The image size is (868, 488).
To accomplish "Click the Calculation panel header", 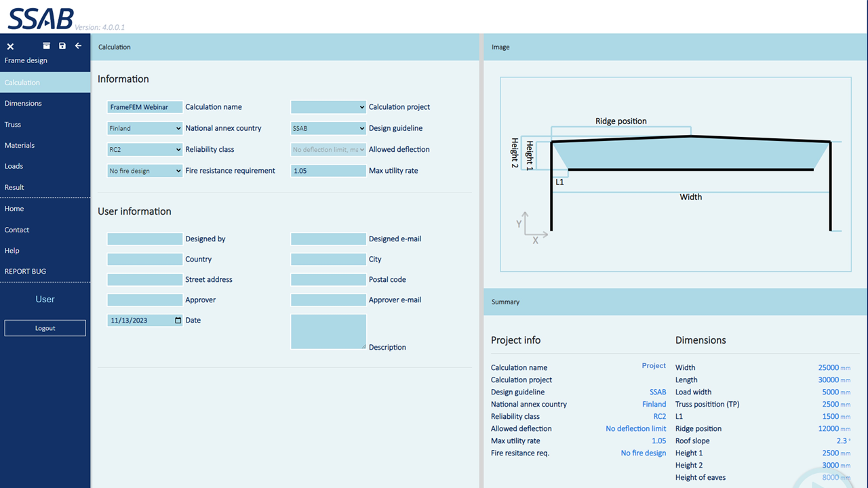I will (x=285, y=47).
